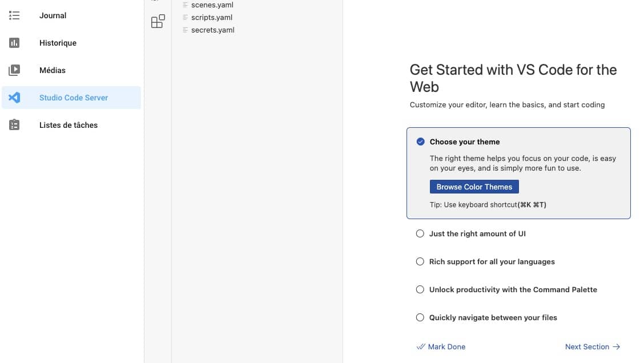
Task: Click the Mark Done double-check icon
Action: click(x=421, y=346)
